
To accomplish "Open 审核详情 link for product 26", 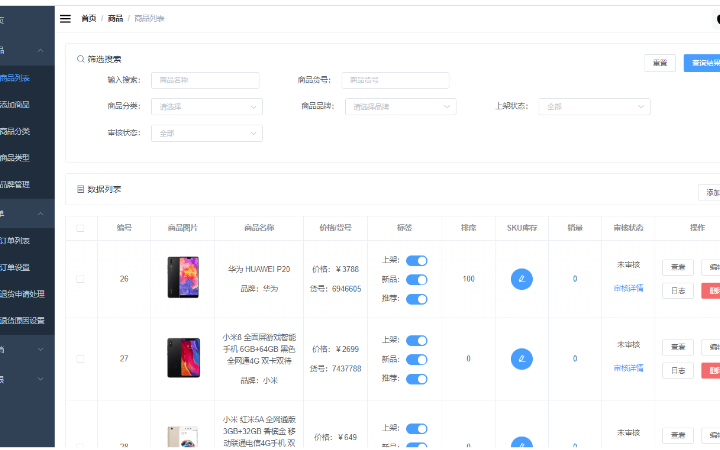I will point(628,288).
